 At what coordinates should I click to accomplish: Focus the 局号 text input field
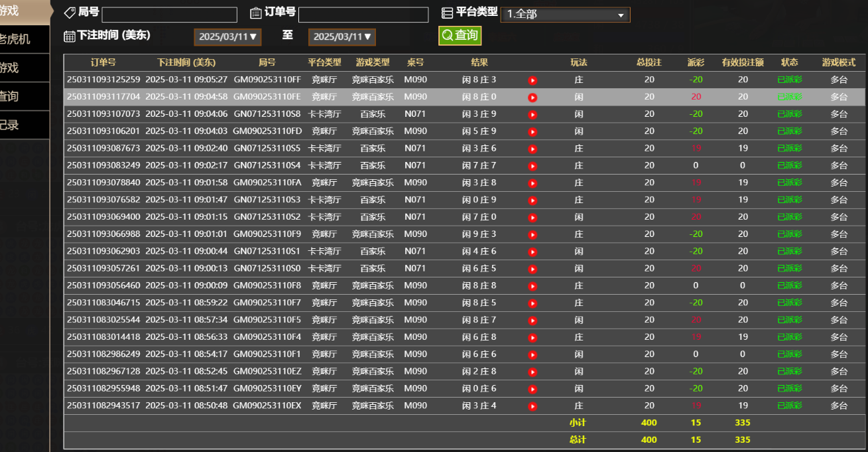[x=169, y=15]
